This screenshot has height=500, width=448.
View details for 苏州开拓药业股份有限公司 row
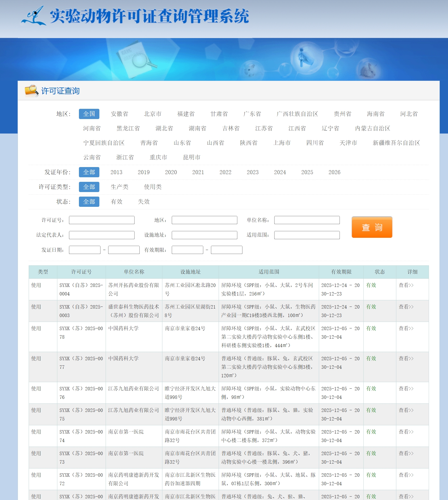coord(406,285)
